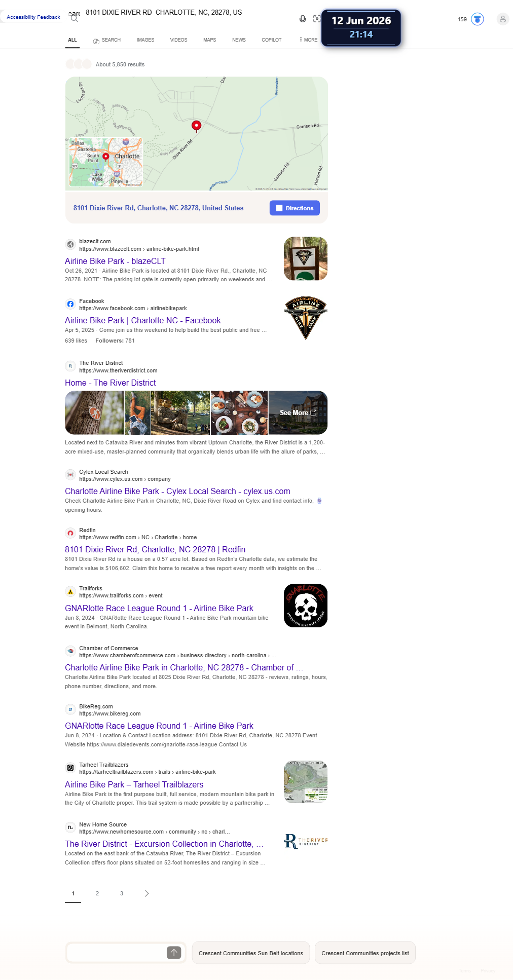The height and width of the screenshot is (980, 513).
Task: Click The River District logo thumbnail
Action: [306, 841]
